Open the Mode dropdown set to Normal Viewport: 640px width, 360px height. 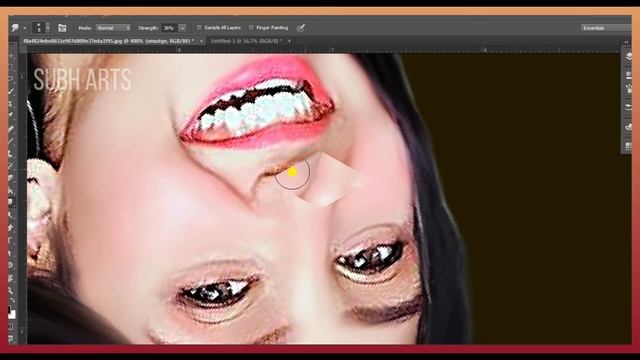[113, 28]
